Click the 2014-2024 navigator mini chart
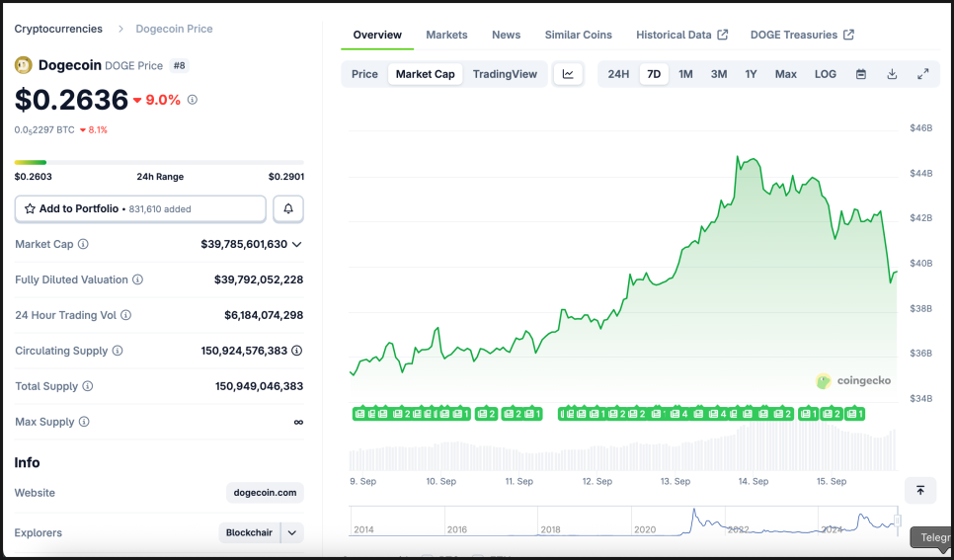Image resolution: width=954 pixels, height=560 pixels. tap(623, 521)
